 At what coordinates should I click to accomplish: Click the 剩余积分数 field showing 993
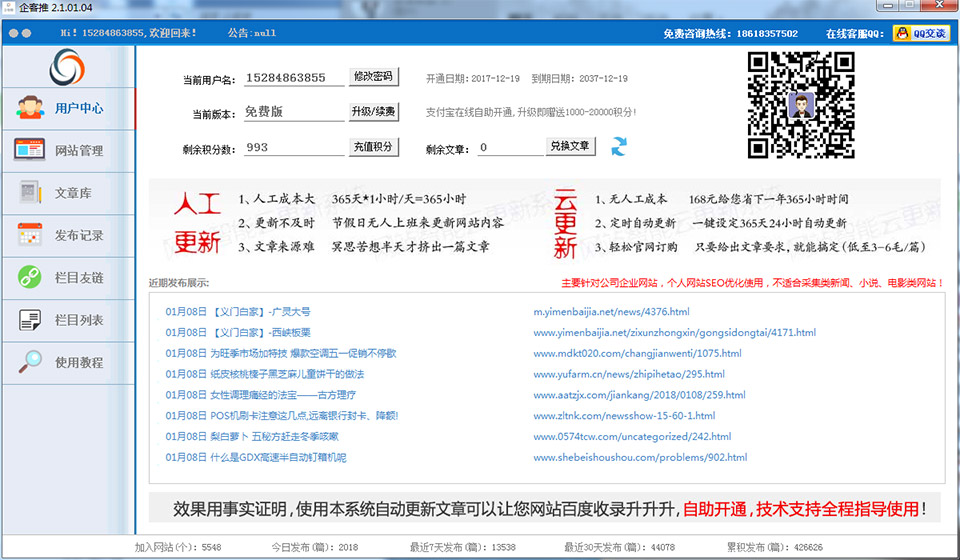tap(294, 147)
